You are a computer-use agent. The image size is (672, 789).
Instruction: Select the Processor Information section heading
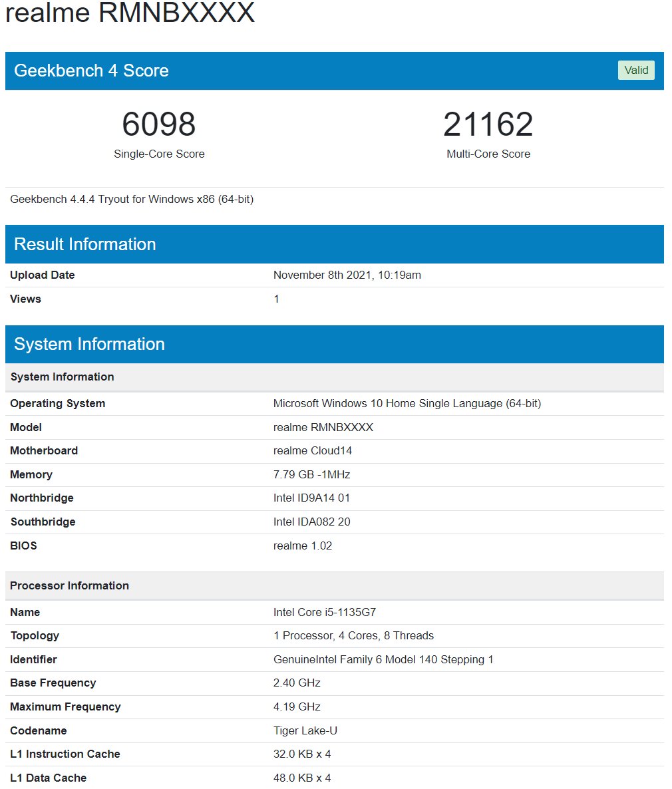pyautogui.click(x=69, y=586)
